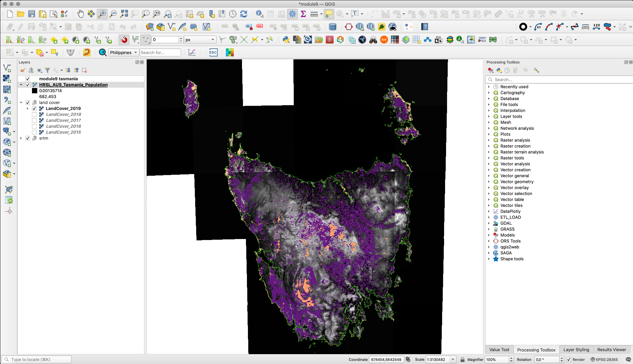Click the Coordinate value field

(x=386, y=360)
